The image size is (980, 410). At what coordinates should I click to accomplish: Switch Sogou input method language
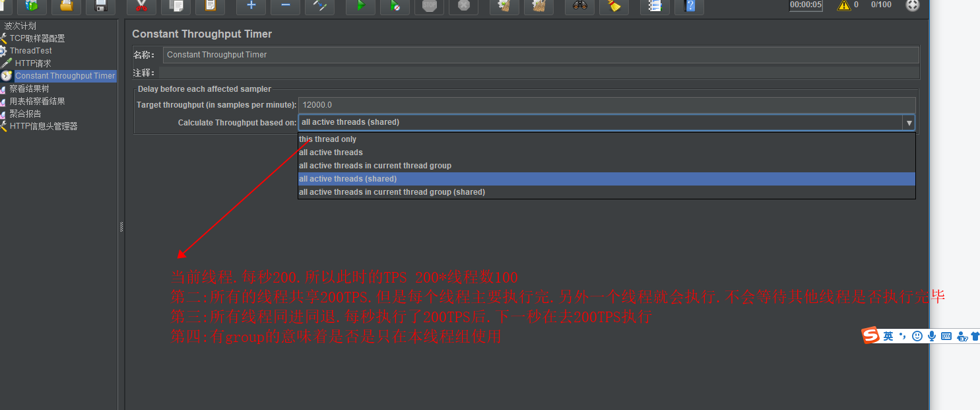(887, 336)
